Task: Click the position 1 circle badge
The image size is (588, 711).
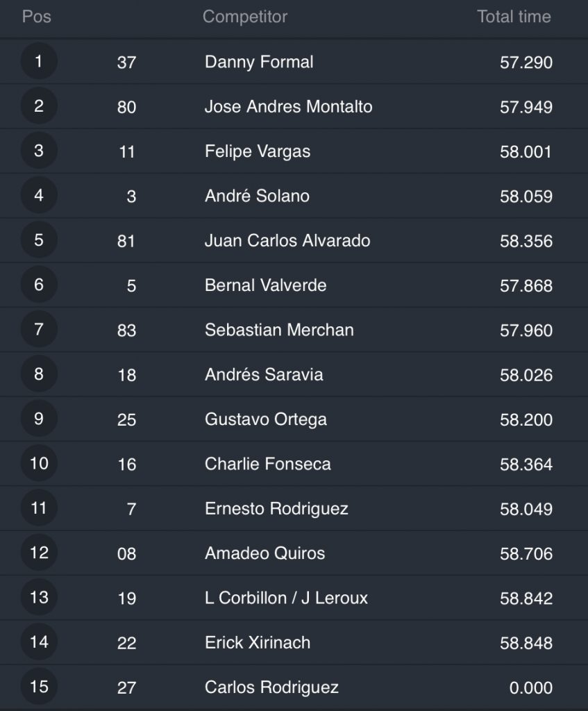Action: point(39,62)
